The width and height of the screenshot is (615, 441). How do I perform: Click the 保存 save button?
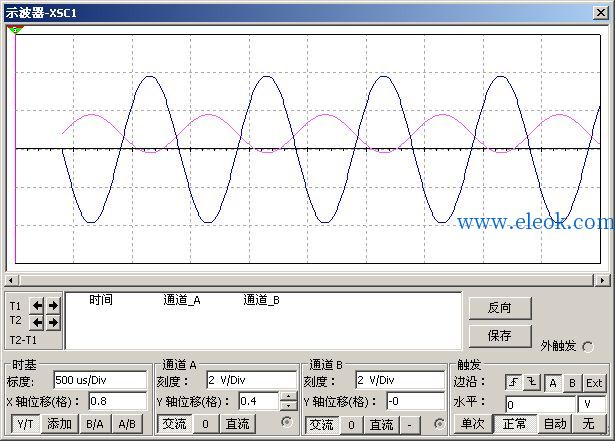coord(500,336)
